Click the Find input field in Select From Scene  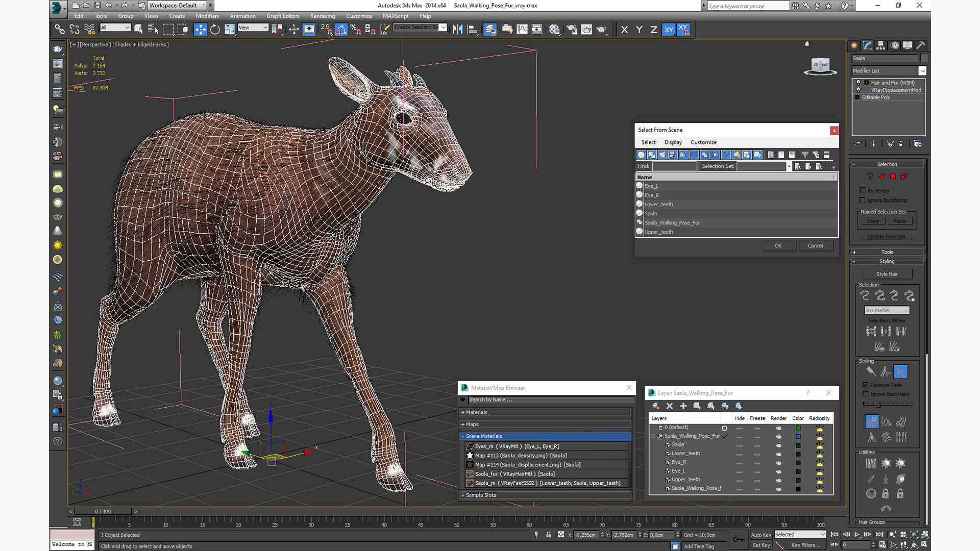point(674,166)
